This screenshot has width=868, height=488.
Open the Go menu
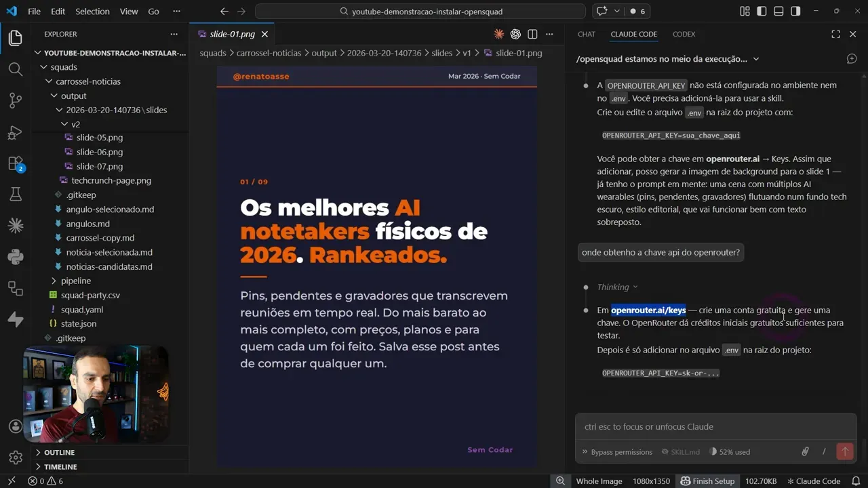click(153, 11)
